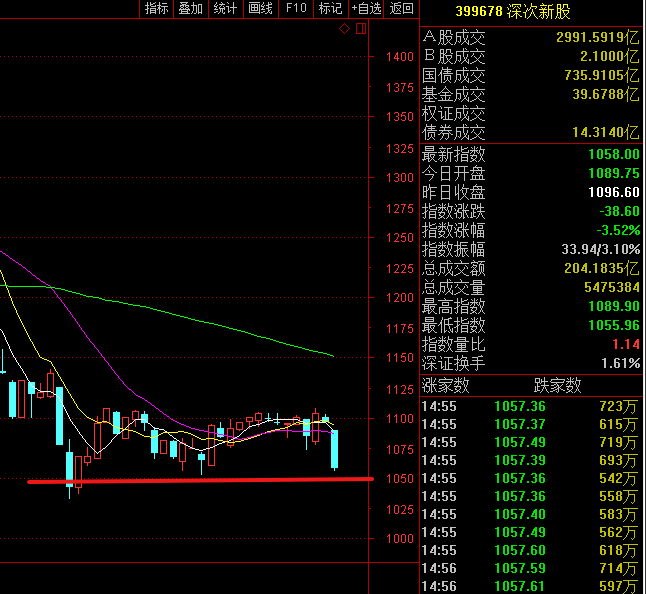Open the 统计 statistics tool

(x=225, y=8)
